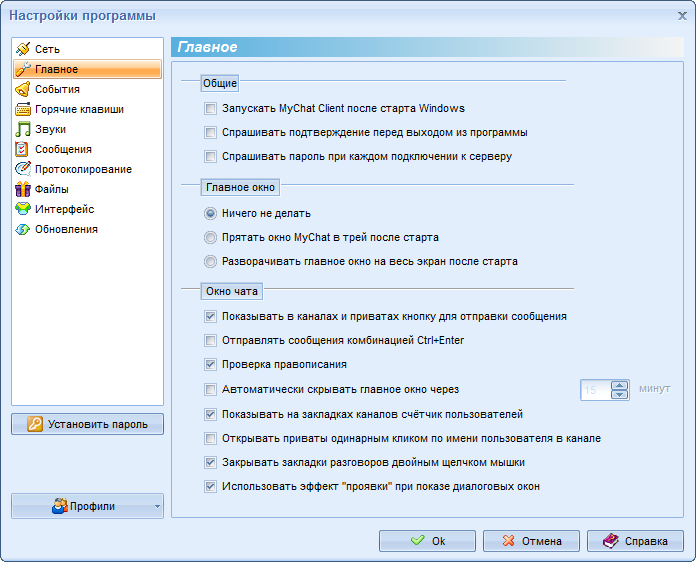
Task: Expand the Профили dropdown arrow
Action: (x=157, y=506)
